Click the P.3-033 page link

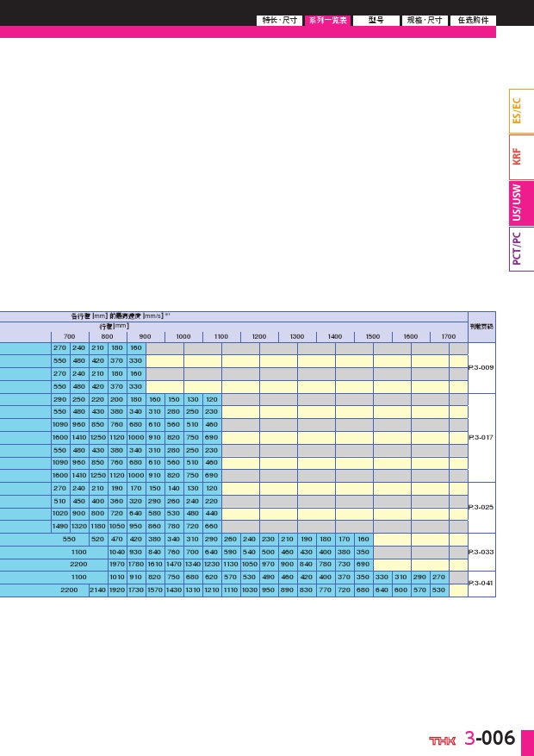(x=481, y=552)
